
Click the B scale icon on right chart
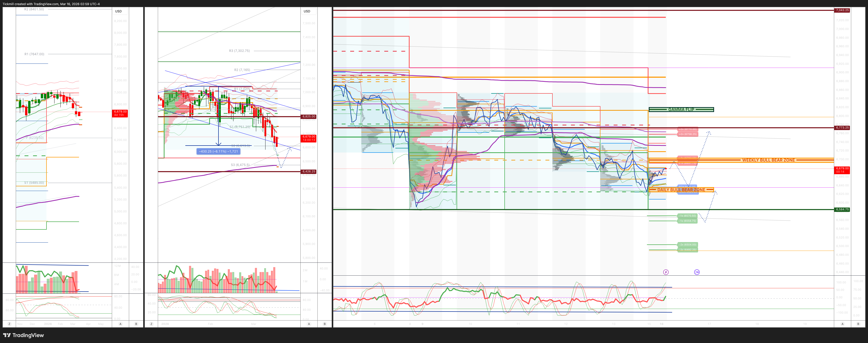pos(858,324)
